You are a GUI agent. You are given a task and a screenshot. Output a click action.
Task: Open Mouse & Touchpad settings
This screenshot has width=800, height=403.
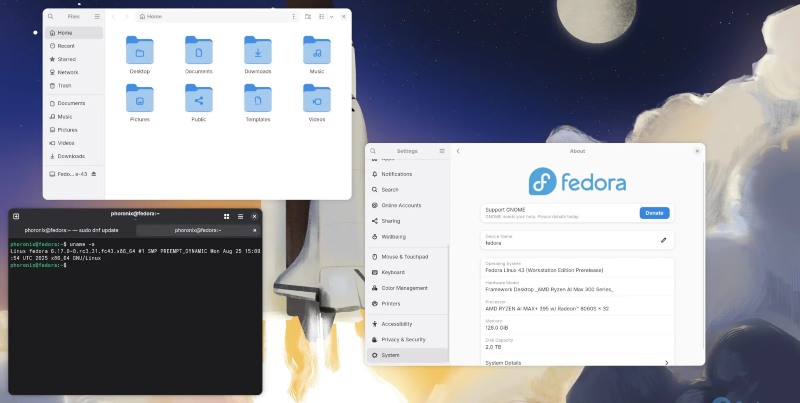click(x=408, y=257)
